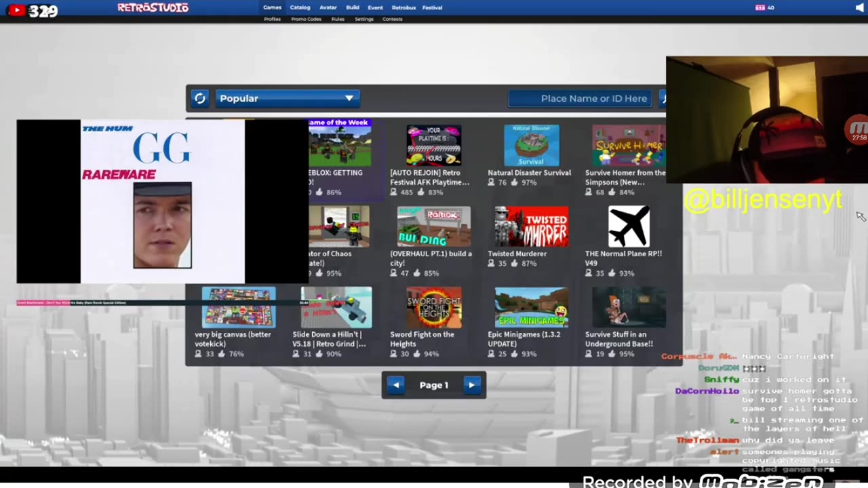Open Game of the Week thumbnail
This screenshot has height=488, width=868.
(340, 146)
